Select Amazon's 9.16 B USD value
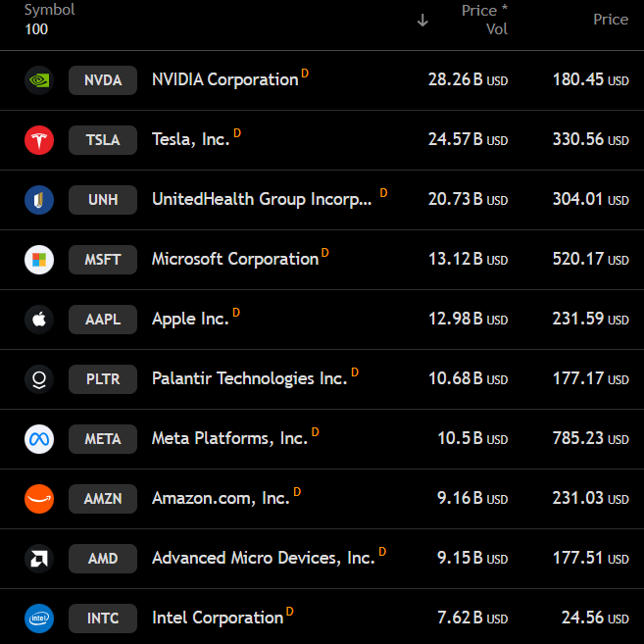The height and width of the screenshot is (644, 644). [x=472, y=498]
